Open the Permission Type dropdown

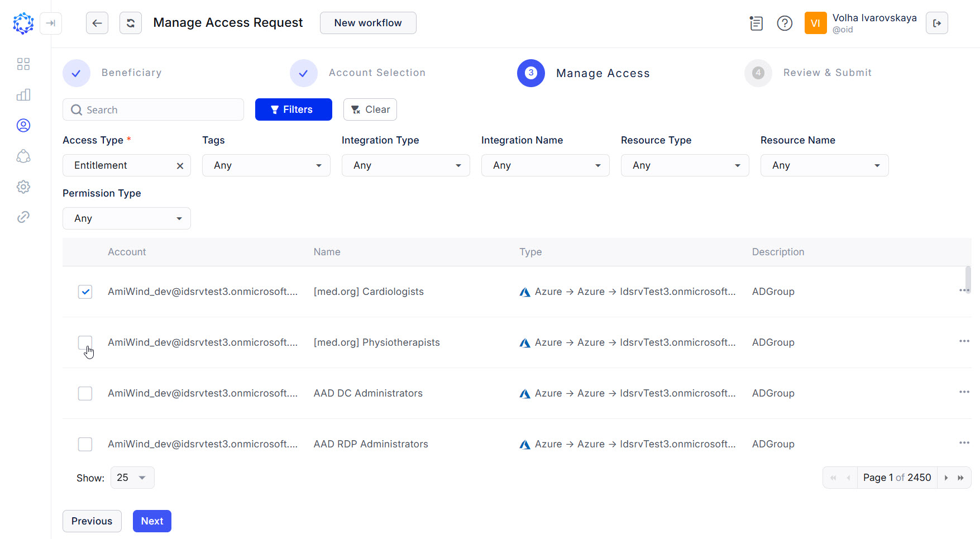[x=126, y=218]
